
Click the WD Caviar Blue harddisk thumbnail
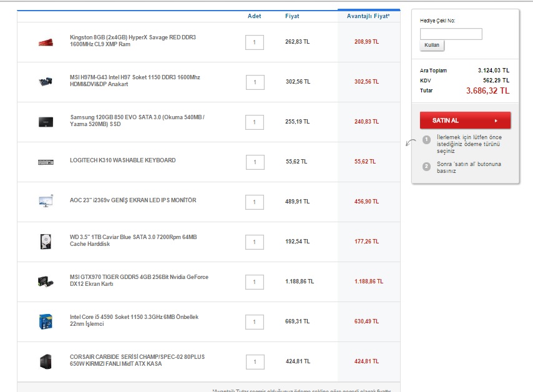pos(46,242)
